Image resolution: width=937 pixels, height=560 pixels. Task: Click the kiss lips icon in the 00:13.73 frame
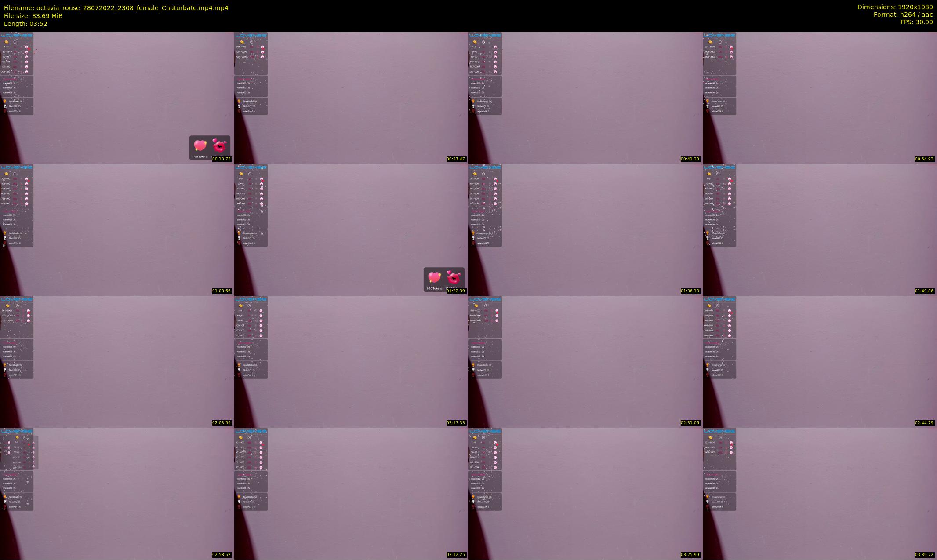pyautogui.click(x=219, y=145)
